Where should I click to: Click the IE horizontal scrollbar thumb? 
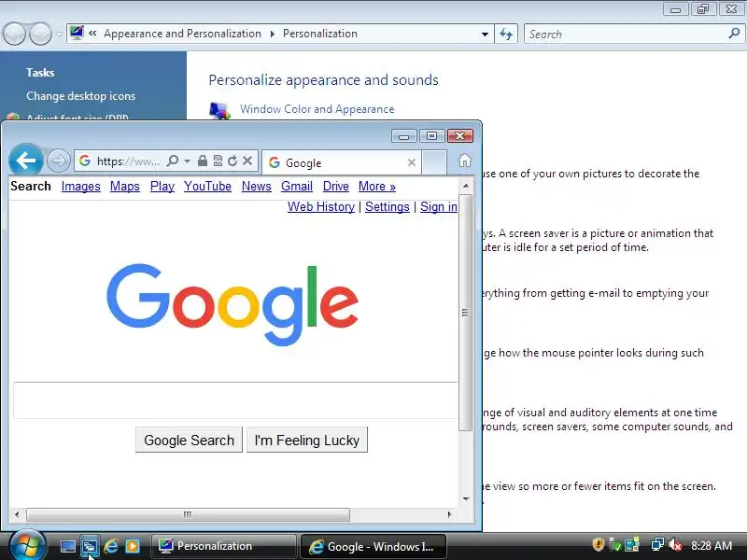(x=189, y=514)
